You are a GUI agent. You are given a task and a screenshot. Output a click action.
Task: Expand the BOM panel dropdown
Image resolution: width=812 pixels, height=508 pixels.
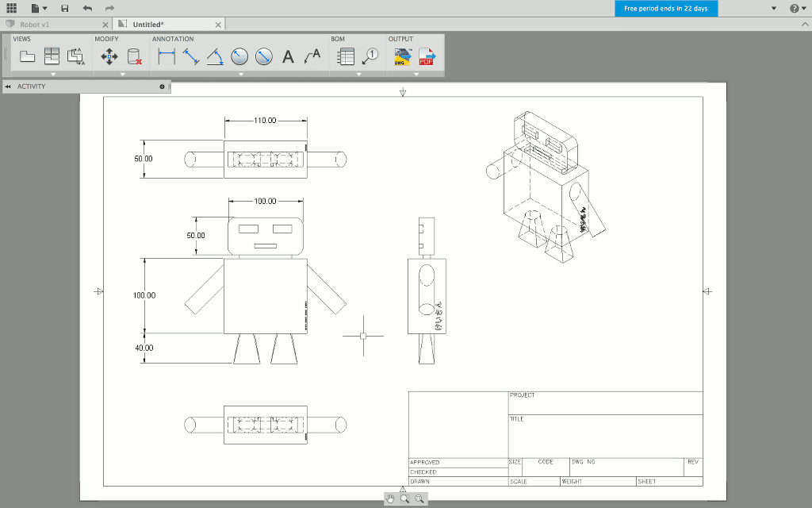tap(358, 75)
